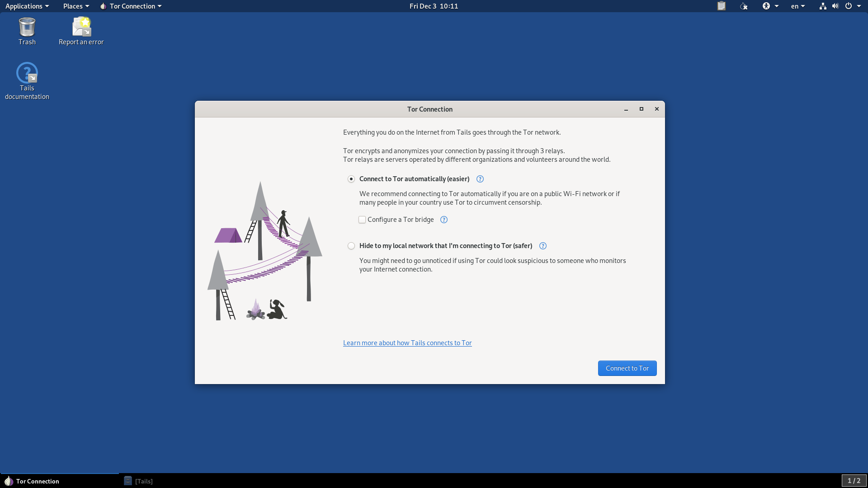868x488 pixels.
Task: Open Learn more about how Tails connects link
Action: coord(407,343)
